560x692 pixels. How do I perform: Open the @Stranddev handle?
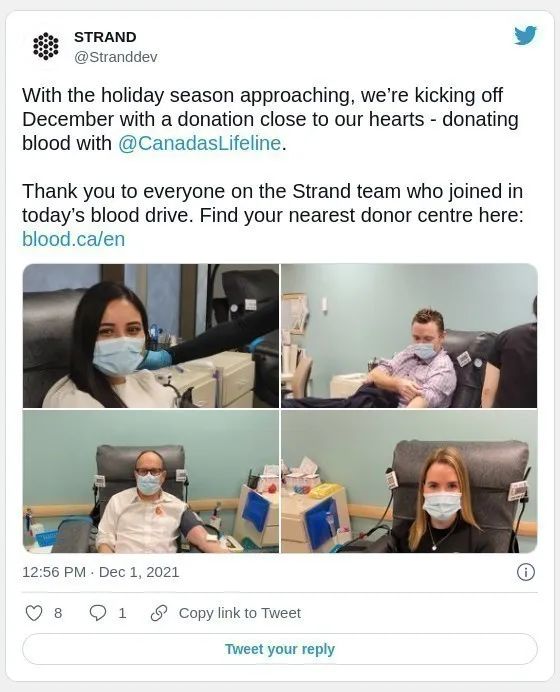116,57
